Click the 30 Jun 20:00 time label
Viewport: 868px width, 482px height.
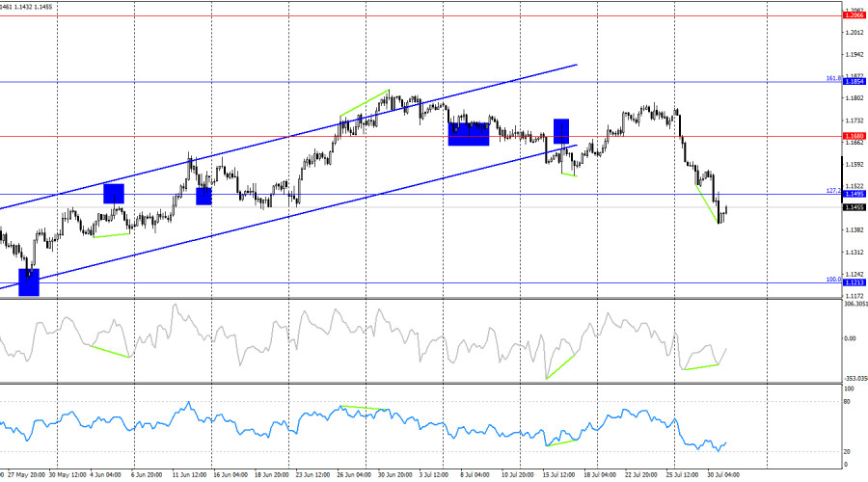395,475
